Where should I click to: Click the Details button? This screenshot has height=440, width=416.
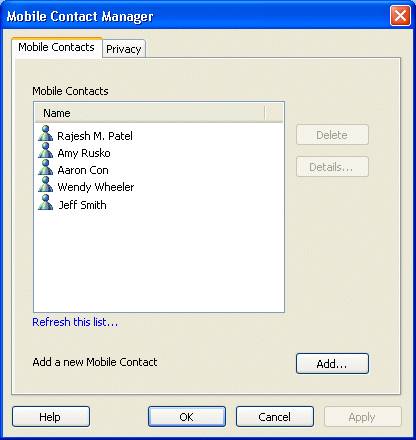[x=332, y=167]
